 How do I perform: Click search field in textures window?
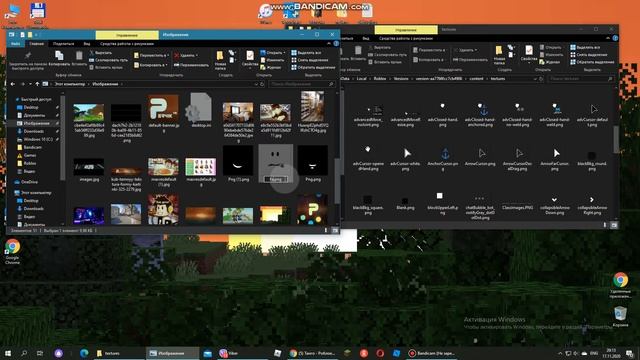coord(580,79)
